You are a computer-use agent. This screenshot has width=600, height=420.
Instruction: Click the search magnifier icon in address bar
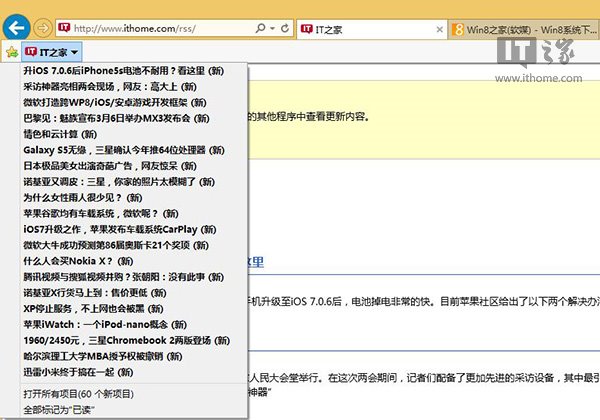(x=260, y=28)
